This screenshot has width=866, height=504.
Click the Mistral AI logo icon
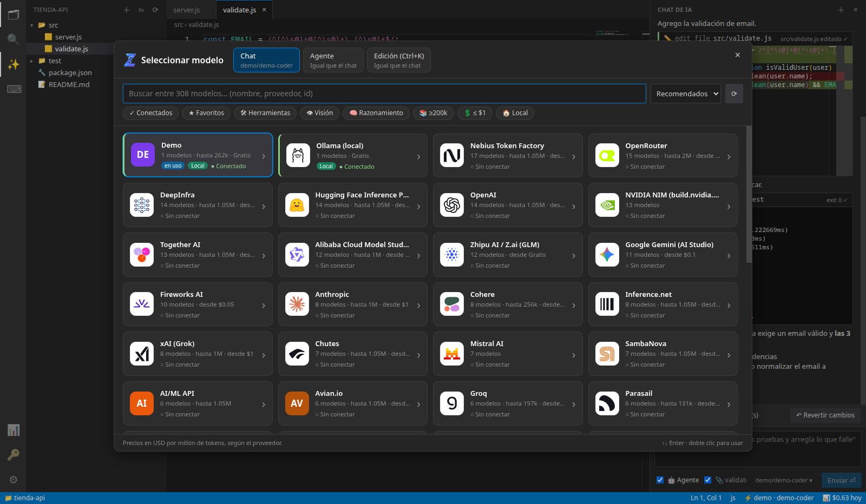452,354
